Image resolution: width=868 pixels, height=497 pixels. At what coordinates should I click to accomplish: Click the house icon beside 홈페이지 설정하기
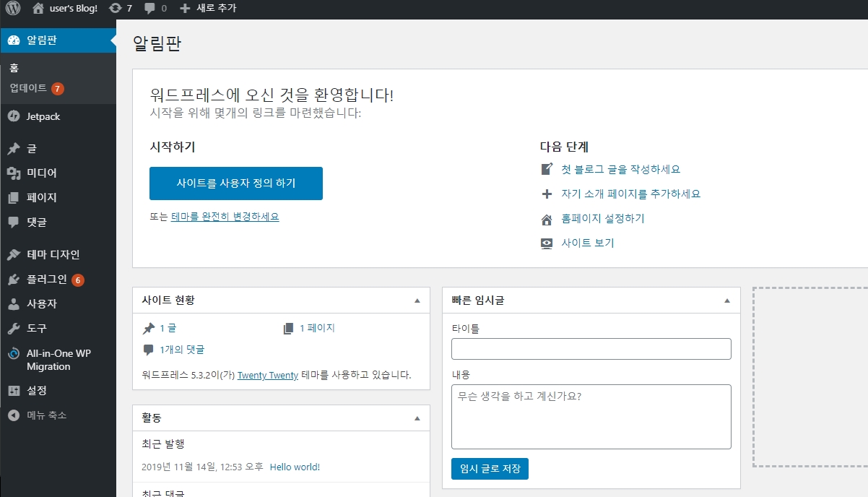(547, 219)
